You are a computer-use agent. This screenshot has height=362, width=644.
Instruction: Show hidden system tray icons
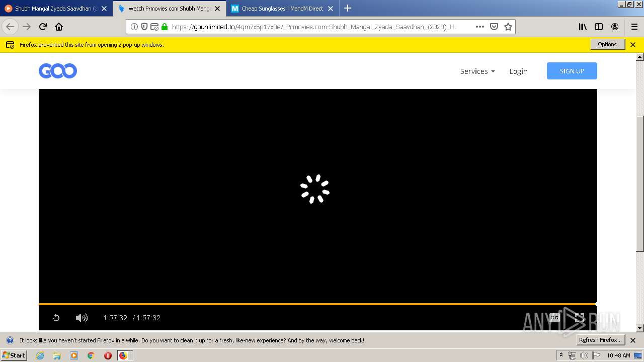[x=561, y=355]
